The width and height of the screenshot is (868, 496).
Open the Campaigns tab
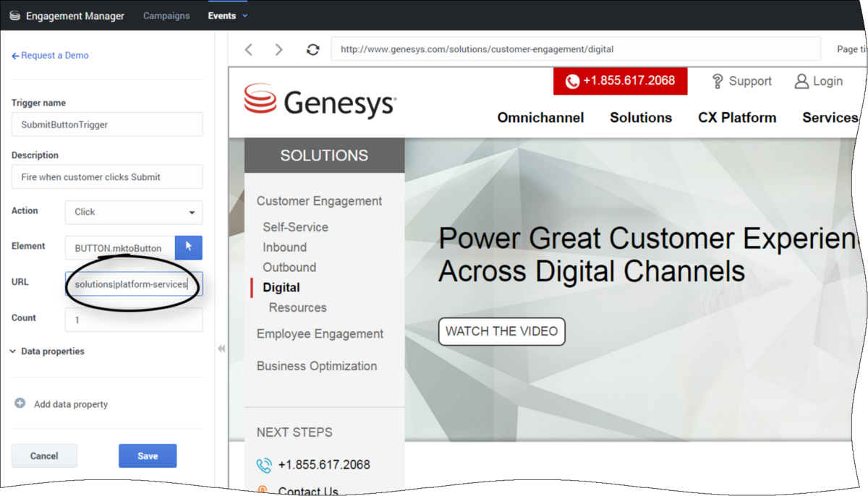(x=166, y=15)
